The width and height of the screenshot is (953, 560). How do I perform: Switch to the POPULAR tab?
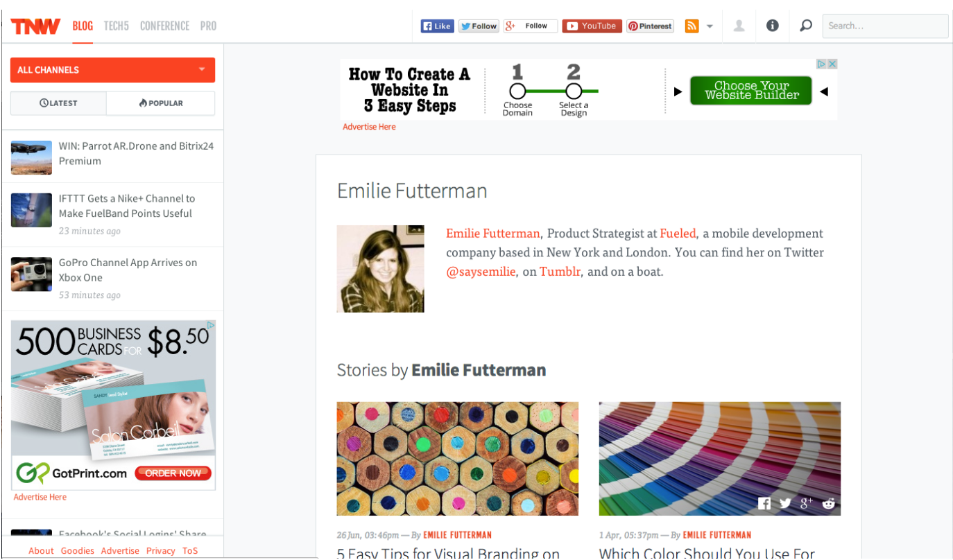pos(161,103)
